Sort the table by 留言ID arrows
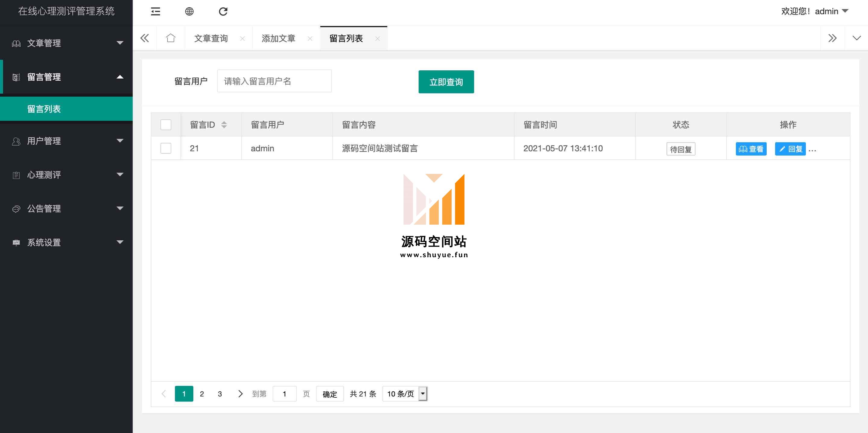The height and width of the screenshot is (433, 868). [x=224, y=125]
